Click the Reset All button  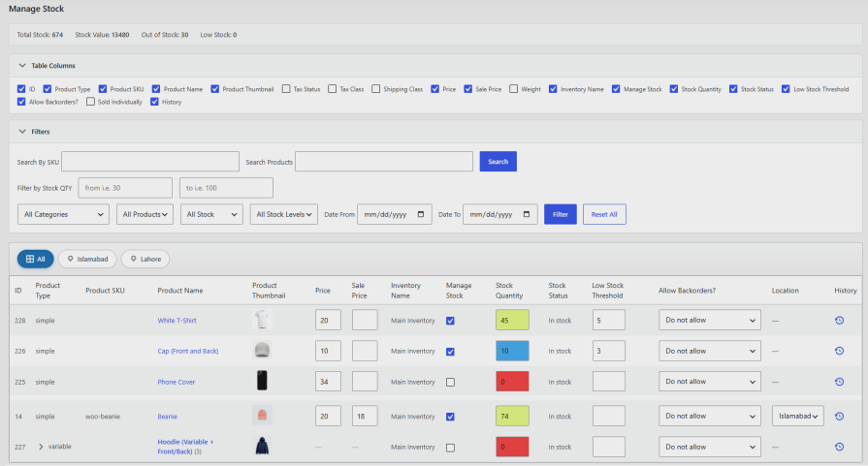coord(604,214)
